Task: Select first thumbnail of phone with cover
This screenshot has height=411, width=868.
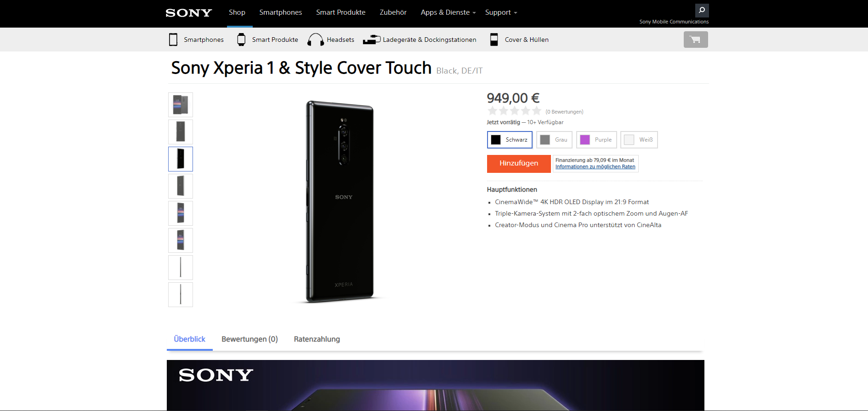Action: [x=181, y=105]
